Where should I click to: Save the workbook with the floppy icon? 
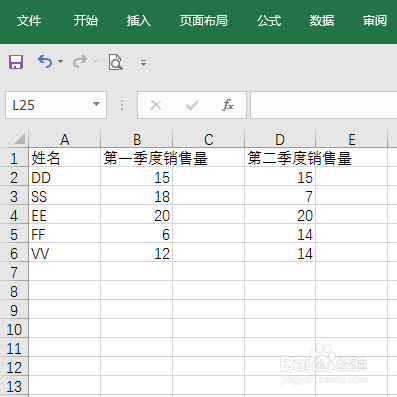[x=16, y=62]
